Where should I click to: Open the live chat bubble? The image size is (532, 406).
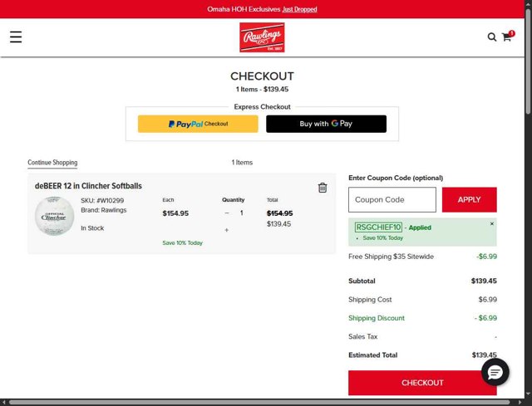(x=495, y=372)
